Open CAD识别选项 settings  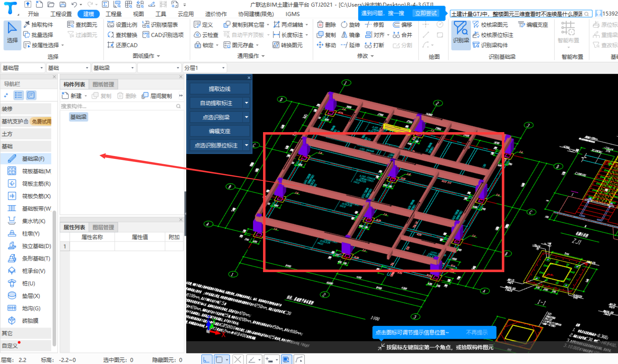click(x=163, y=35)
